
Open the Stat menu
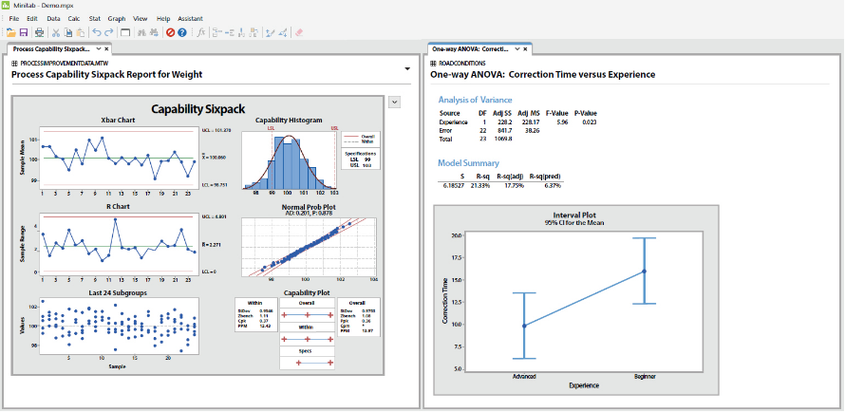pyautogui.click(x=94, y=18)
